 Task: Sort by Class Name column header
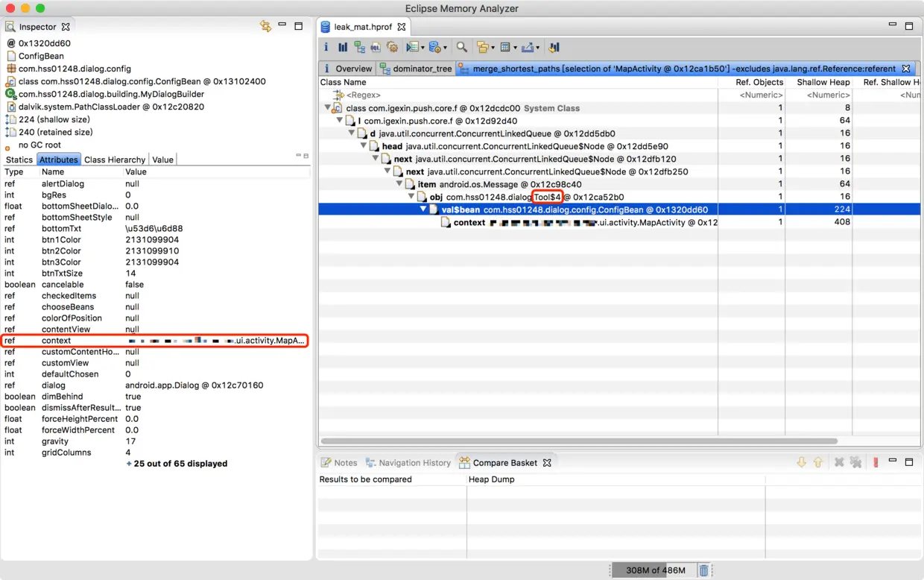(518, 82)
